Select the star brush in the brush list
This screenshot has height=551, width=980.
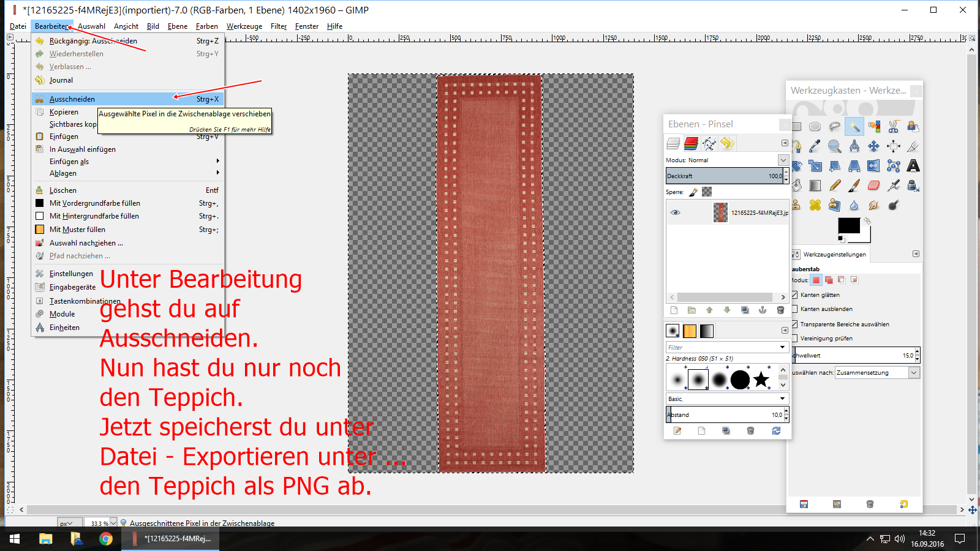[x=761, y=380]
